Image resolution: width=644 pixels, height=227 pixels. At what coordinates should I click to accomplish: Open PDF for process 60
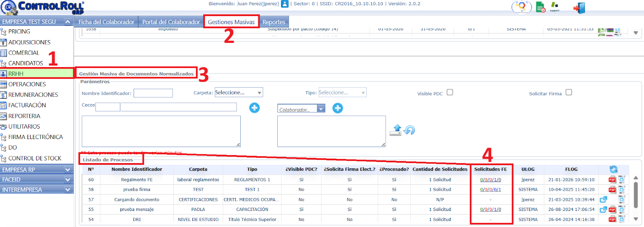coord(612,180)
